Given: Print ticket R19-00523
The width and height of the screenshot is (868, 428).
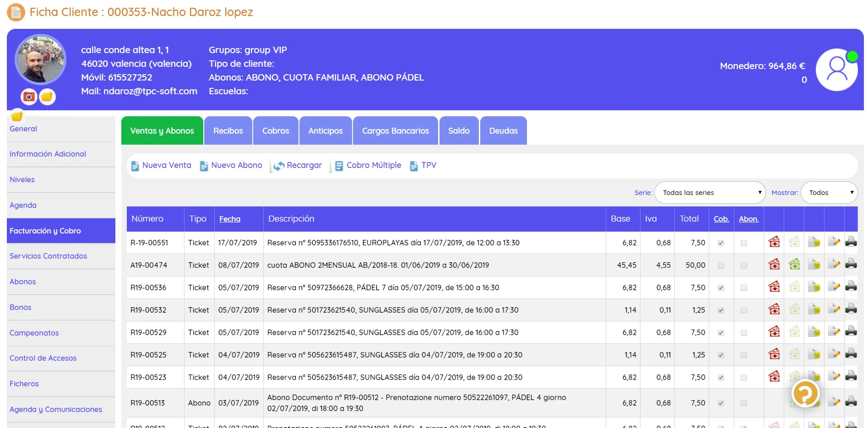Looking at the screenshot, I should (x=851, y=376).
